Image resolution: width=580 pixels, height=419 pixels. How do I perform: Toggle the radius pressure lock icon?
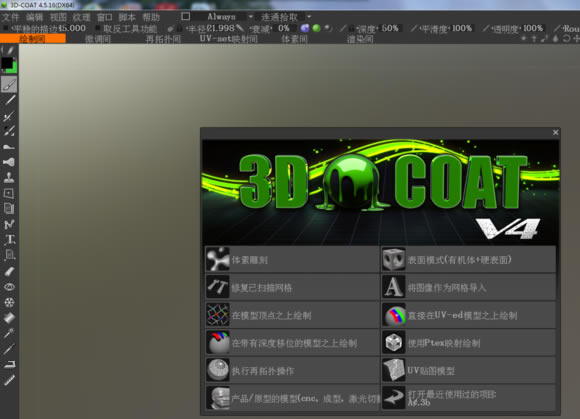(x=179, y=28)
